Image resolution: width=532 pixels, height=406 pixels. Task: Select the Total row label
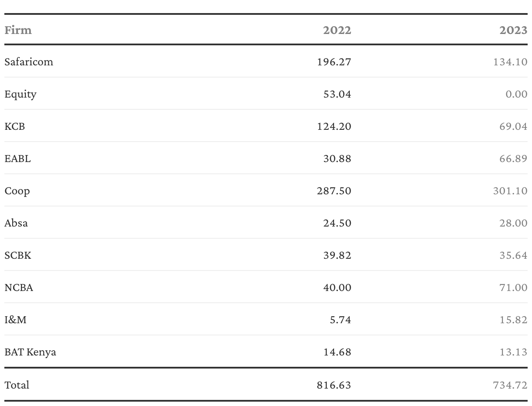tap(17, 385)
